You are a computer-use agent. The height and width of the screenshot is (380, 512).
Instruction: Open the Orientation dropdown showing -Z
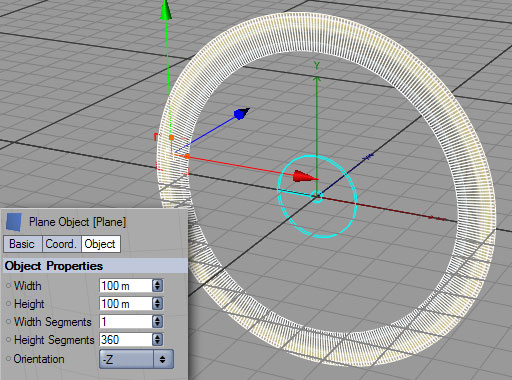136,359
